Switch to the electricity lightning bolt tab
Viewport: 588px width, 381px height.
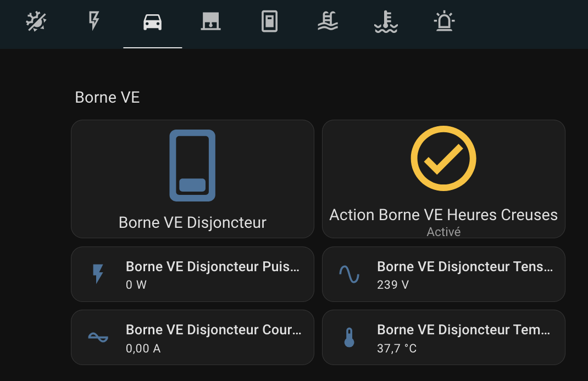pyautogui.click(x=95, y=22)
